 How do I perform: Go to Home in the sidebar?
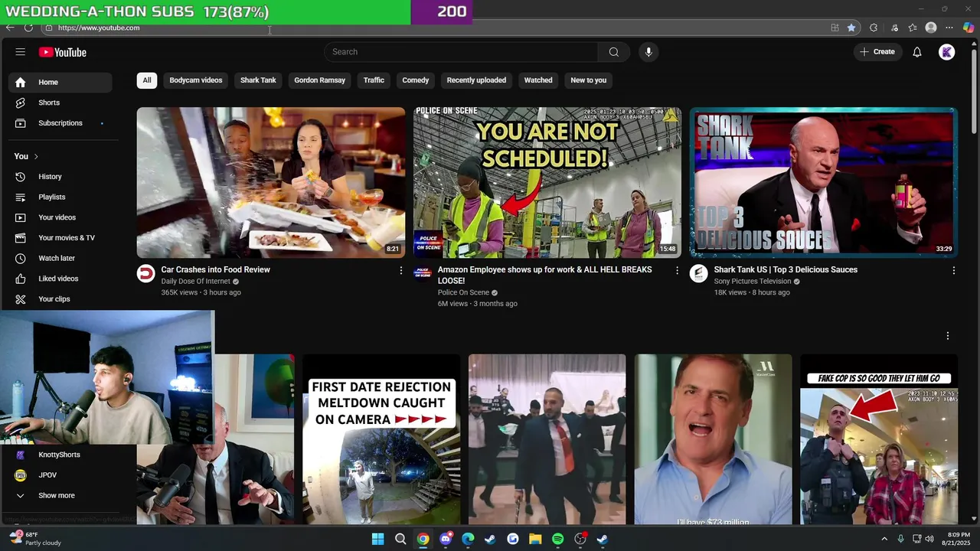tap(60, 82)
